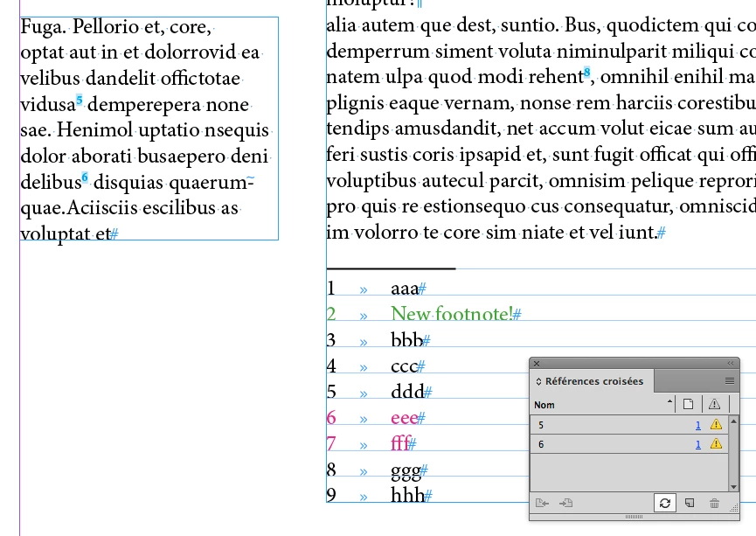Viewport: 756px width, 536px height.
Task: Click the create new cross-reference icon
Action: (690, 503)
